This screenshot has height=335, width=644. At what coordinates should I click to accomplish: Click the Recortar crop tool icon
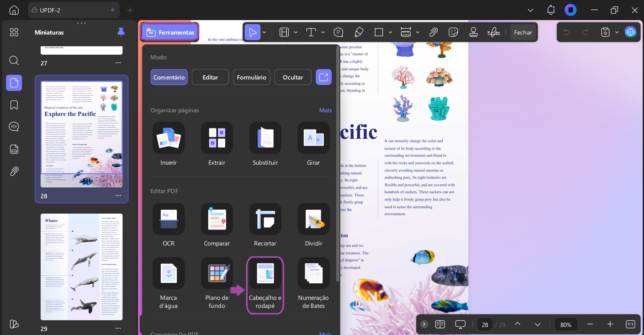pos(265,219)
